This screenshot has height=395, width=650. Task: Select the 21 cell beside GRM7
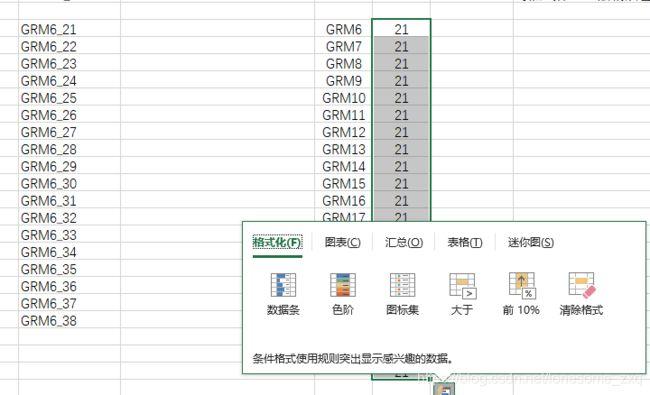click(401, 46)
